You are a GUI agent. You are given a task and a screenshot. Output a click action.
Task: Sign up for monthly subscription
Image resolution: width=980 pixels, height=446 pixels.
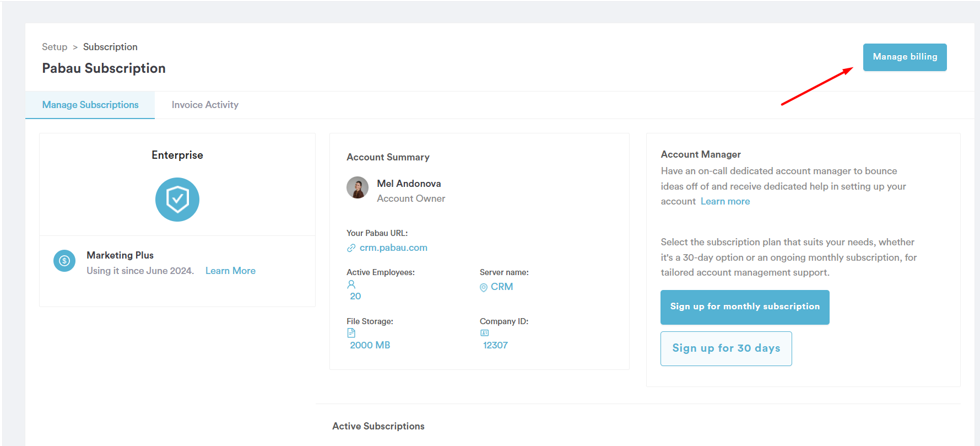pos(745,307)
